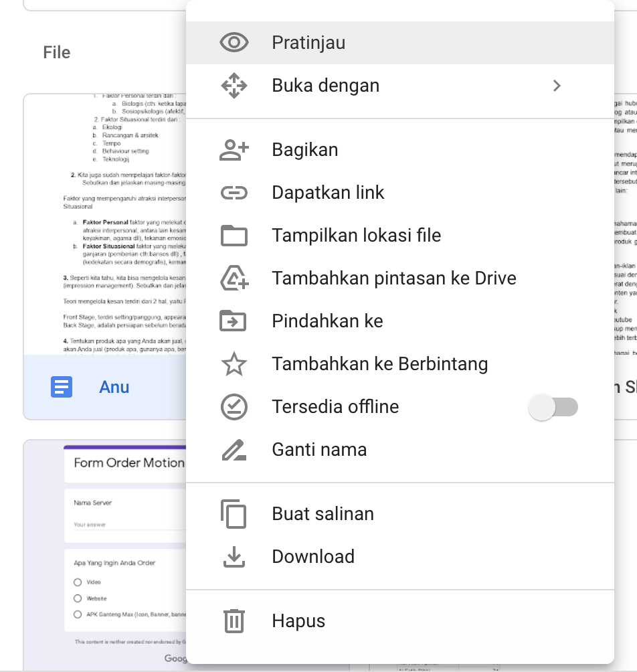Choose Pindahkan ke from context menu

pyautogui.click(x=327, y=321)
